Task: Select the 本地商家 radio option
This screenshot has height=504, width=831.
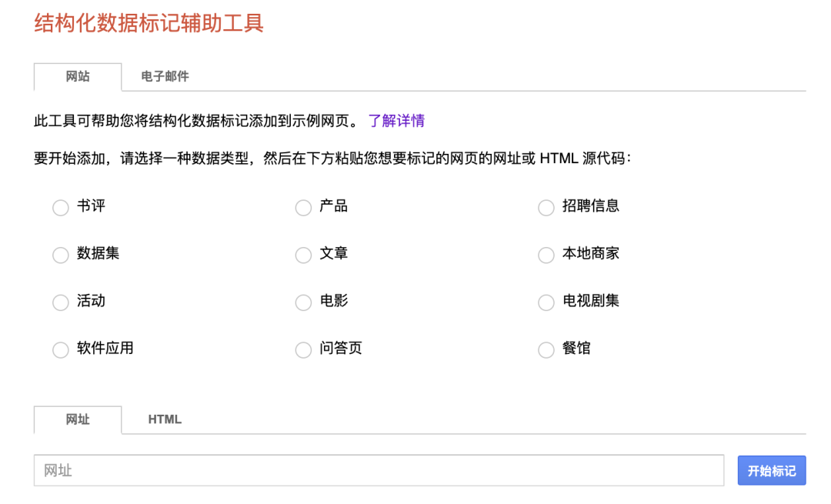Action: tap(546, 255)
